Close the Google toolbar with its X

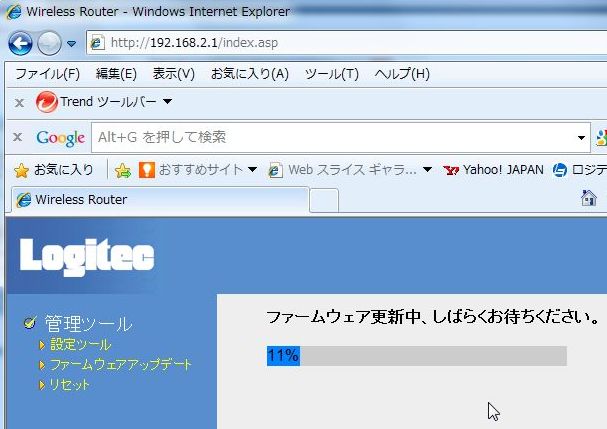tap(17, 137)
